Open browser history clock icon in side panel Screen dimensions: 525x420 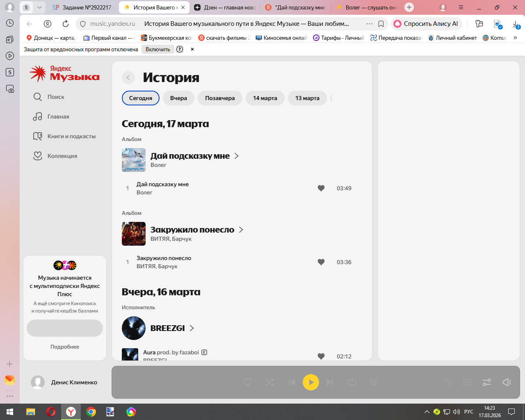tap(10, 23)
